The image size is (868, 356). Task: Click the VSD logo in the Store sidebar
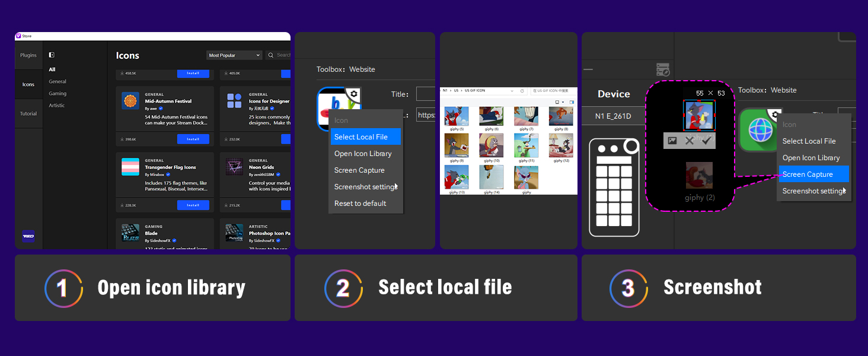(28, 236)
